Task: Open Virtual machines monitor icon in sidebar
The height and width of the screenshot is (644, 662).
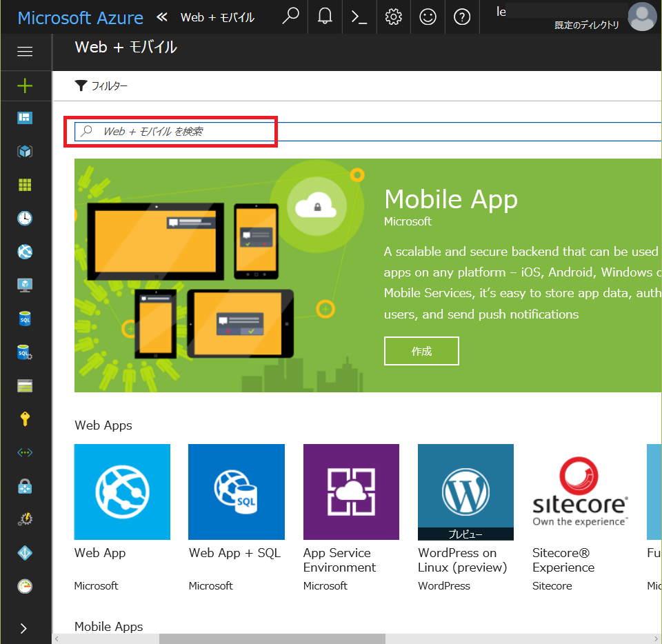Action: coord(25,285)
